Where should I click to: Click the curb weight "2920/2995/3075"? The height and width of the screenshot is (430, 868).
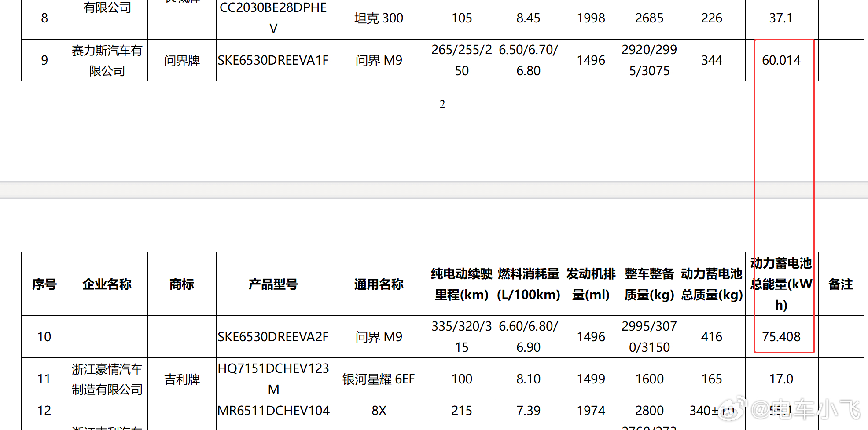(649, 60)
